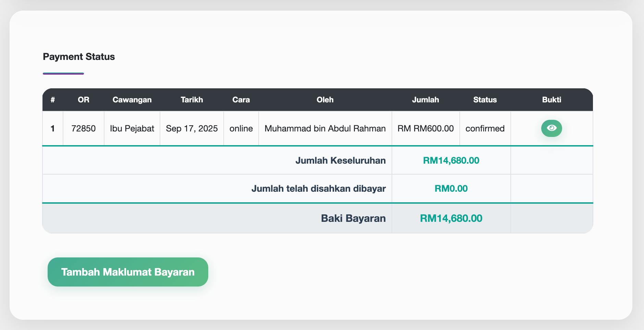Click the Status column header
This screenshot has width=644, height=330.
pos(485,100)
